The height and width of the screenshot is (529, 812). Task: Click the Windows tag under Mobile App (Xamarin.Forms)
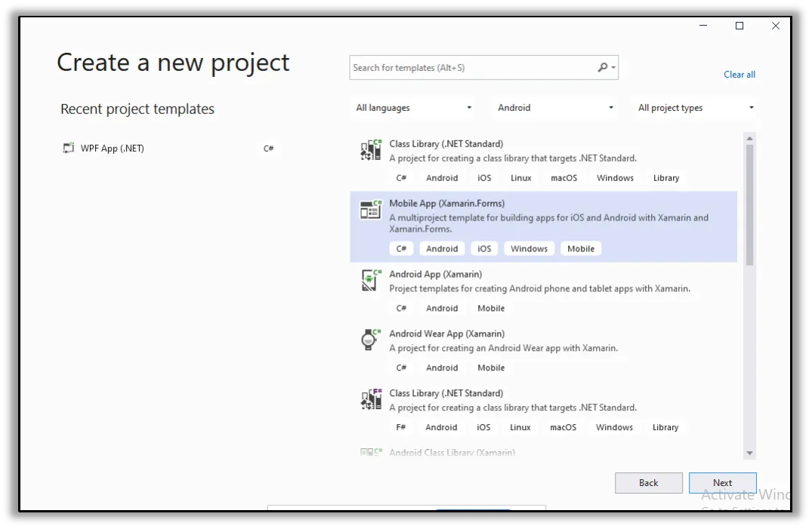pyautogui.click(x=529, y=249)
